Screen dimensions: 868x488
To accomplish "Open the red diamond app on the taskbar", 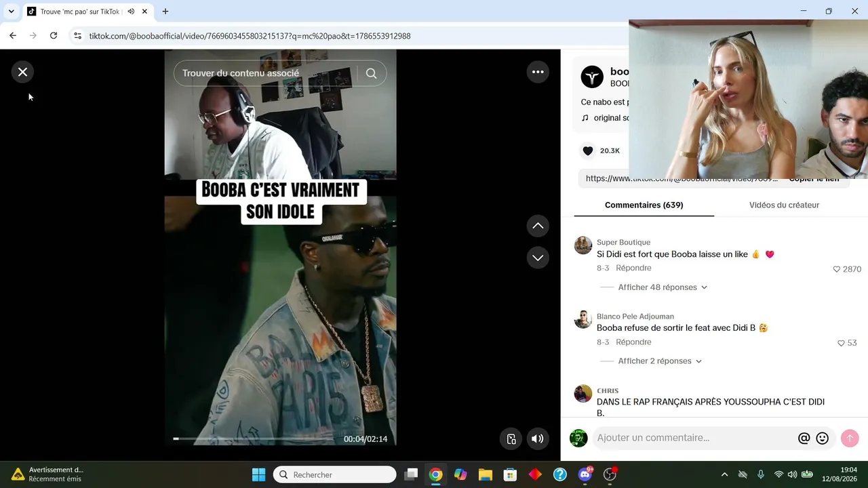I will [x=535, y=474].
